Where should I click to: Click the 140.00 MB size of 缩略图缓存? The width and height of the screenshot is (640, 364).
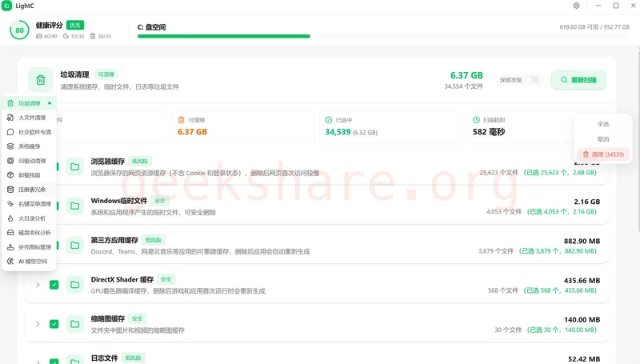582,319
